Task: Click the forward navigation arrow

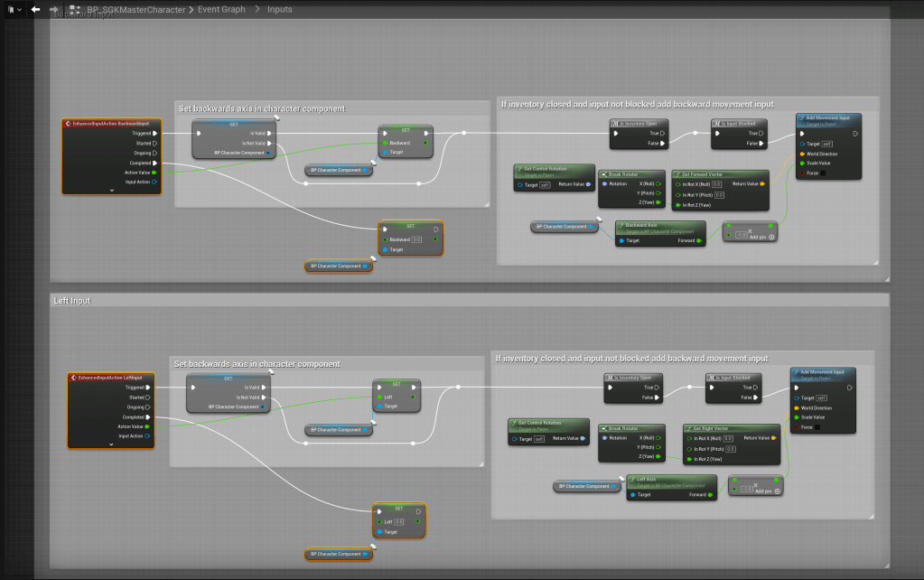Action: click(x=54, y=9)
